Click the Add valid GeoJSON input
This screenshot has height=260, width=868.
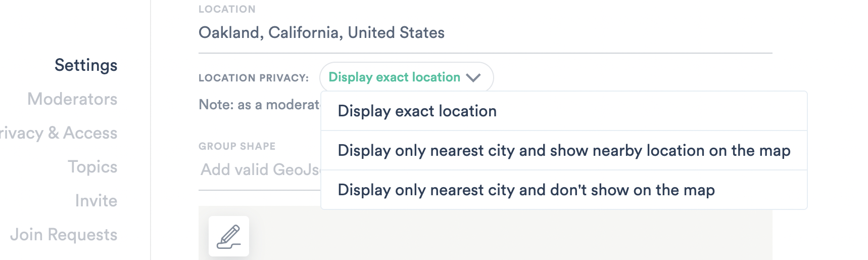point(260,169)
